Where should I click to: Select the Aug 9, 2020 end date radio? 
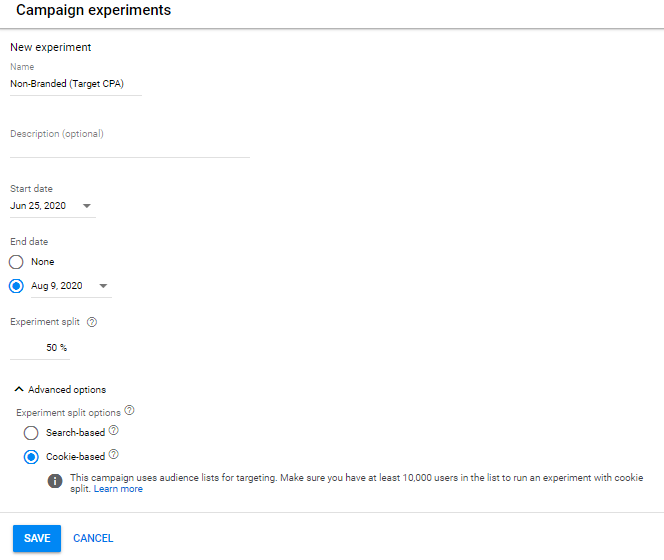(x=16, y=286)
